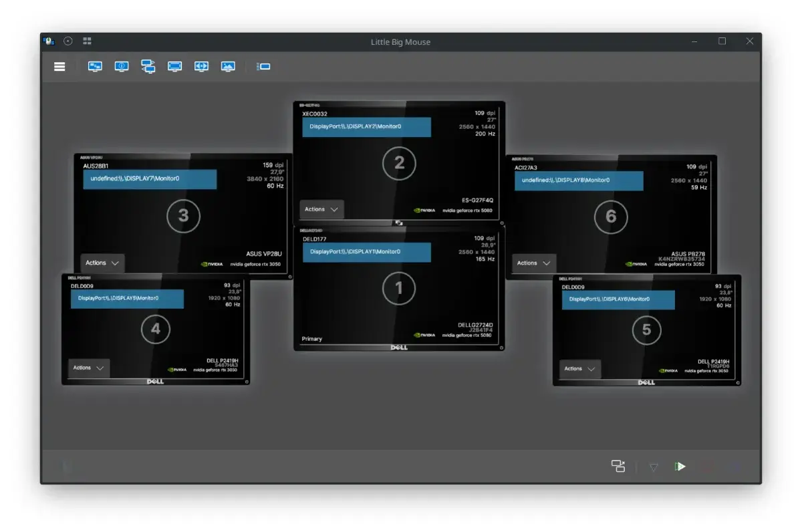Image resolution: width=802 pixels, height=532 pixels.
Task: Expand Actions dropdown on monitor 5
Action: click(x=579, y=369)
